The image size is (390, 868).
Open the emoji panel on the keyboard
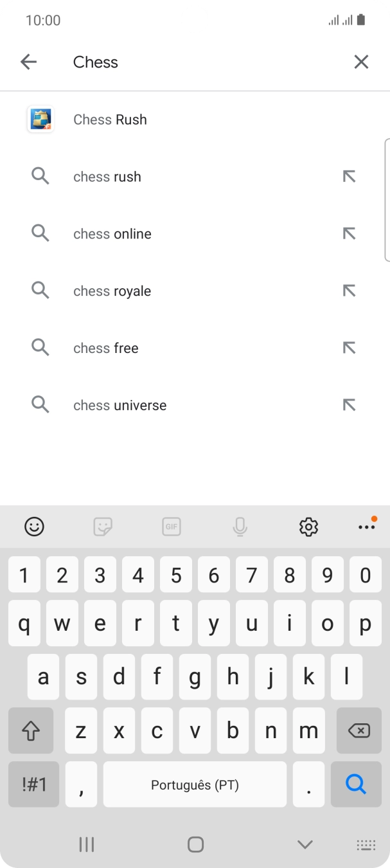click(34, 527)
